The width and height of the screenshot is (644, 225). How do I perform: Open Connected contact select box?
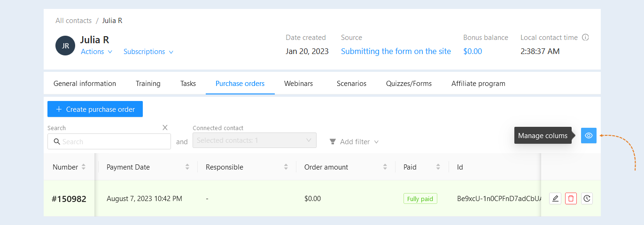[x=255, y=140]
